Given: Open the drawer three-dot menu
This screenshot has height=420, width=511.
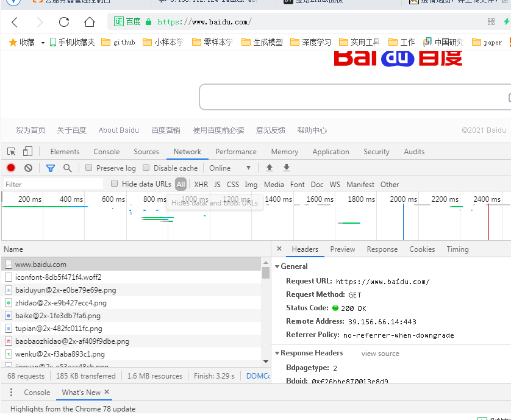Looking at the screenshot, I should (x=11, y=393).
